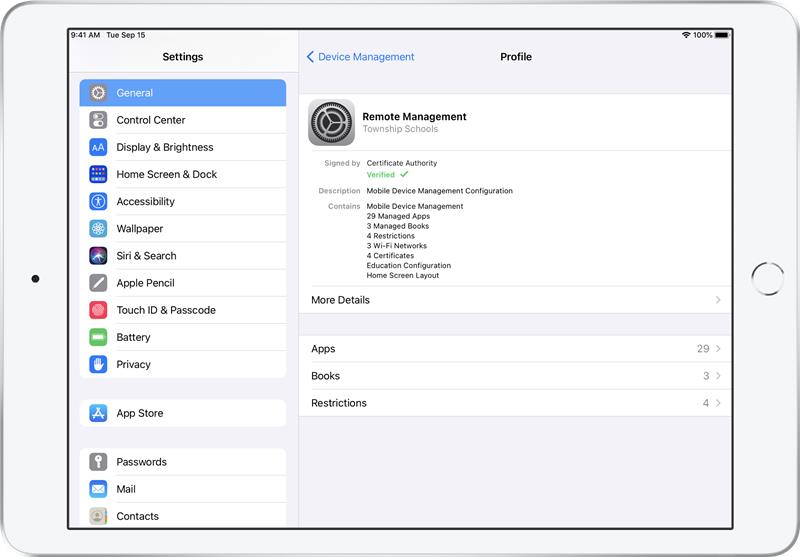Image resolution: width=800 pixels, height=557 pixels.
Task: Click the Books count 3
Action: point(706,375)
